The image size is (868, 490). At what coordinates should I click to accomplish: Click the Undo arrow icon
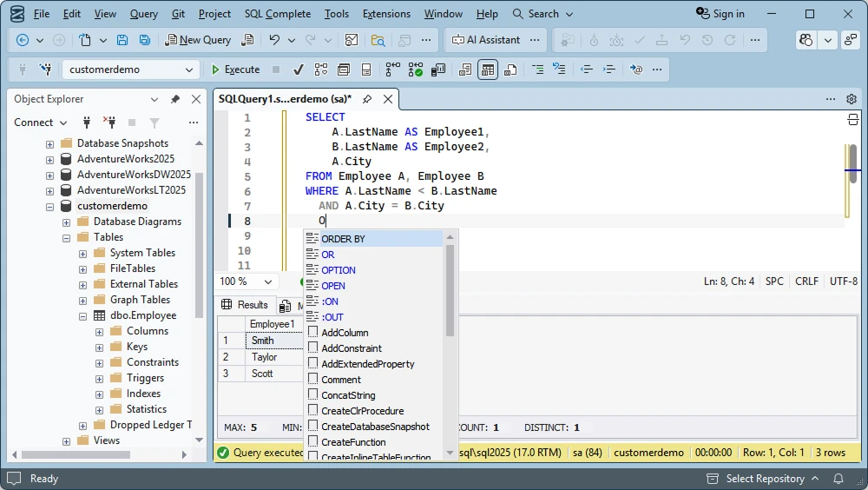(274, 40)
